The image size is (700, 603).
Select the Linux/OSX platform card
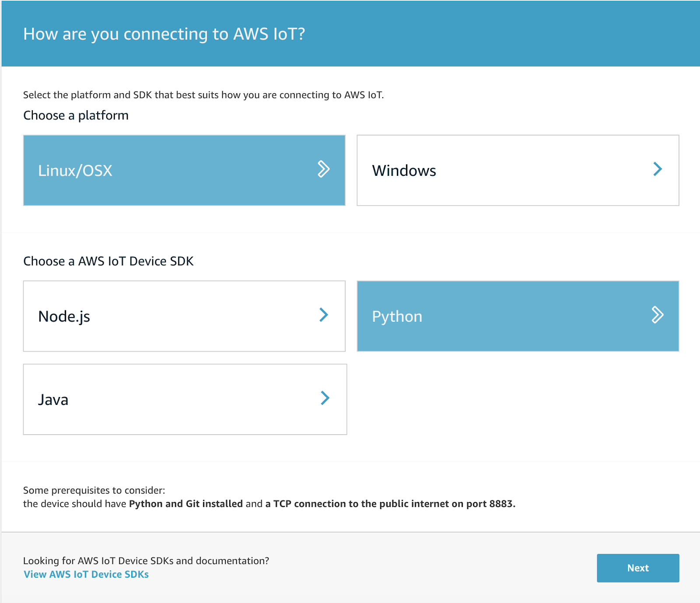click(184, 170)
